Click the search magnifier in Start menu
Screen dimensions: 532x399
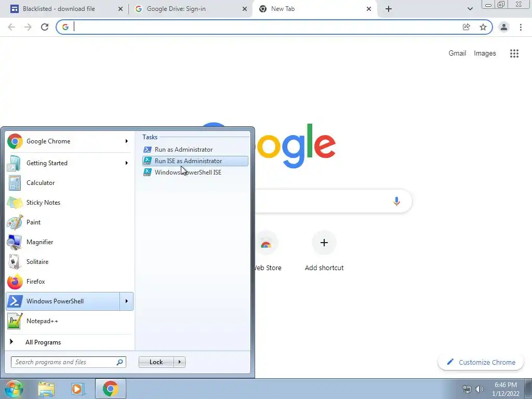120,362
